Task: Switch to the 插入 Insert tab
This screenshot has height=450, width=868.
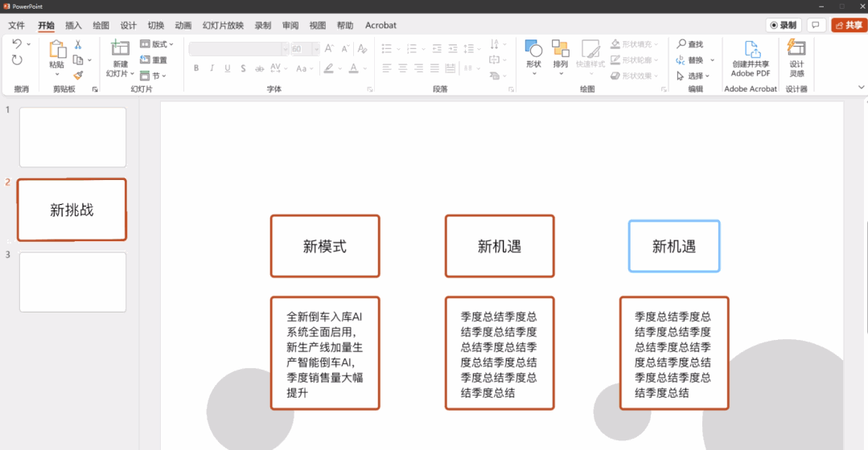Action: pos(73,26)
